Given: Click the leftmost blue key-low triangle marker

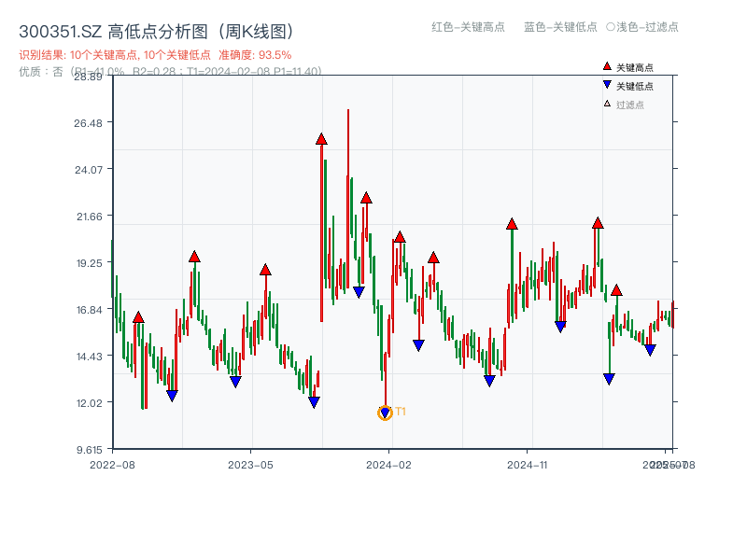Looking at the screenshot, I should (172, 395).
